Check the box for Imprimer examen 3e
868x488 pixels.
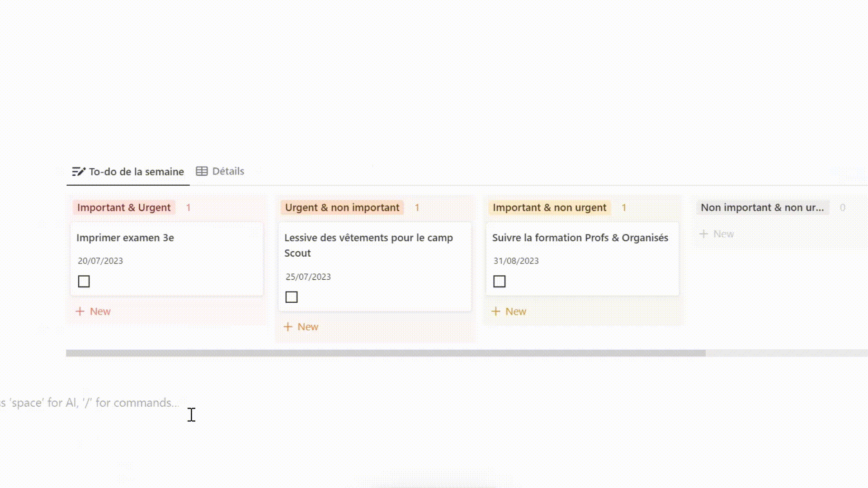84,282
